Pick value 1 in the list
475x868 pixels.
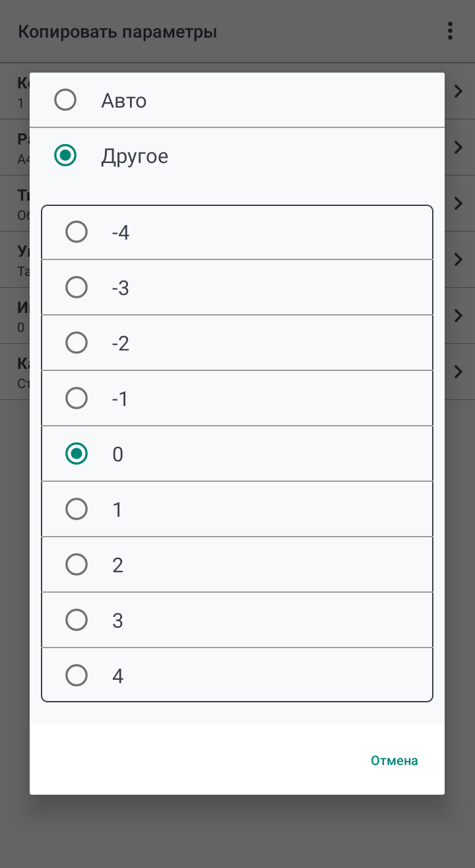pos(77,510)
